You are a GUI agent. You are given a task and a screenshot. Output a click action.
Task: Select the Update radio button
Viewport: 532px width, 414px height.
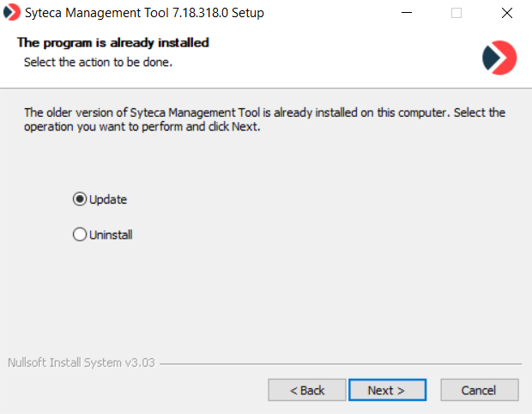(80, 199)
